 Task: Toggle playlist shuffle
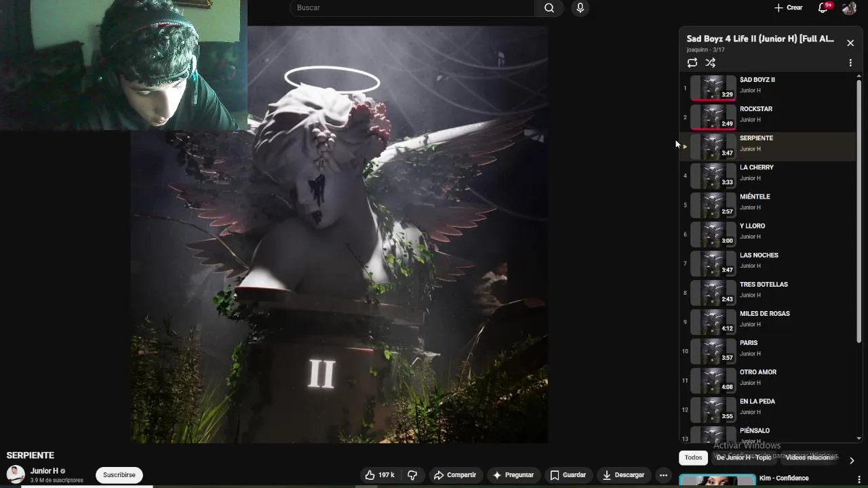click(x=710, y=62)
